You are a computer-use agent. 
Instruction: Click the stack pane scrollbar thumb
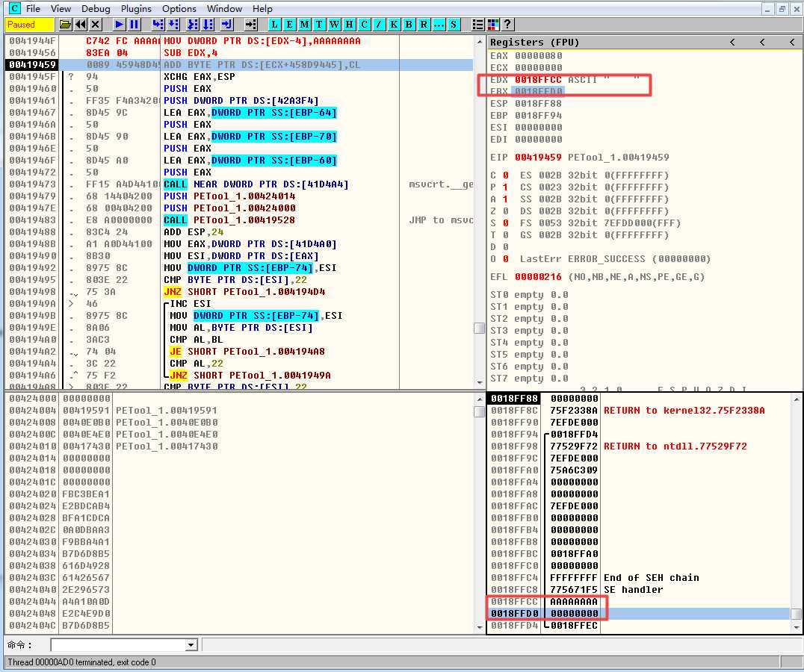797,614
